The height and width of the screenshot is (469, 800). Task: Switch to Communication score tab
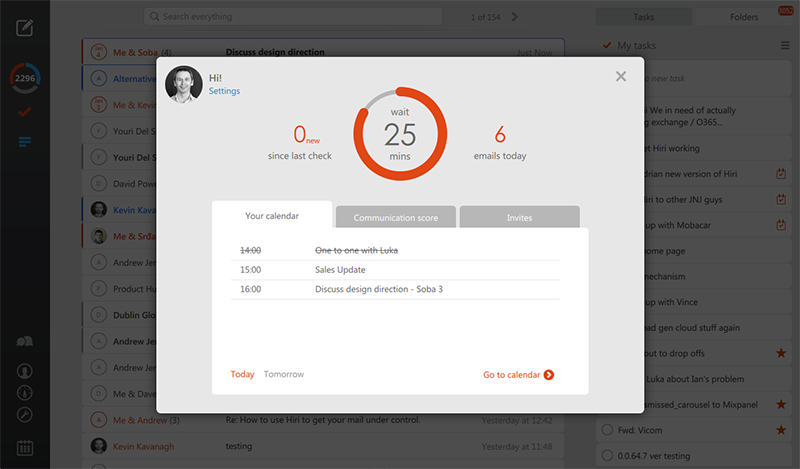[x=395, y=217]
